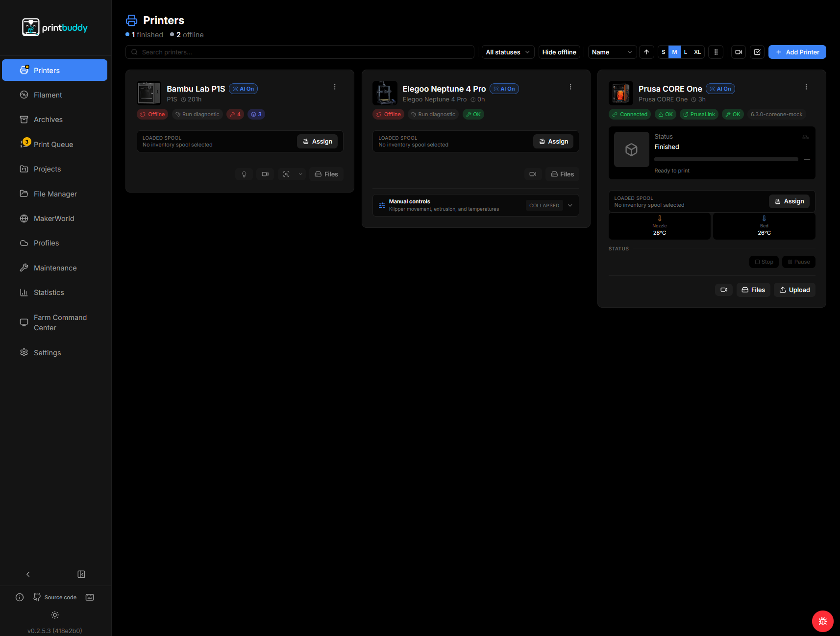Click the Bambu Lab P1S scan/focus icon
The width and height of the screenshot is (840, 636).
286,174
